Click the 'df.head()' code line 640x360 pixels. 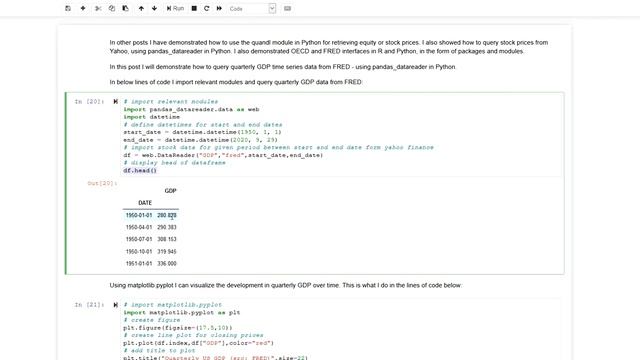coord(140,170)
